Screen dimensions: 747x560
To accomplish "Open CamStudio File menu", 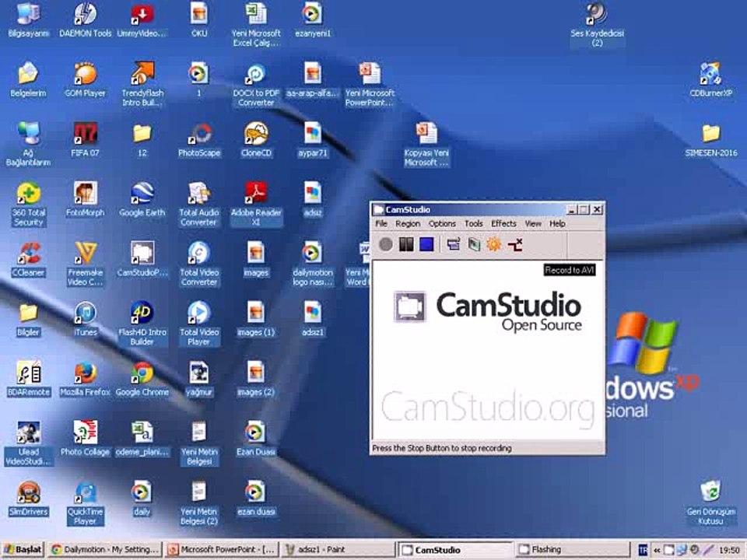I will (381, 223).
